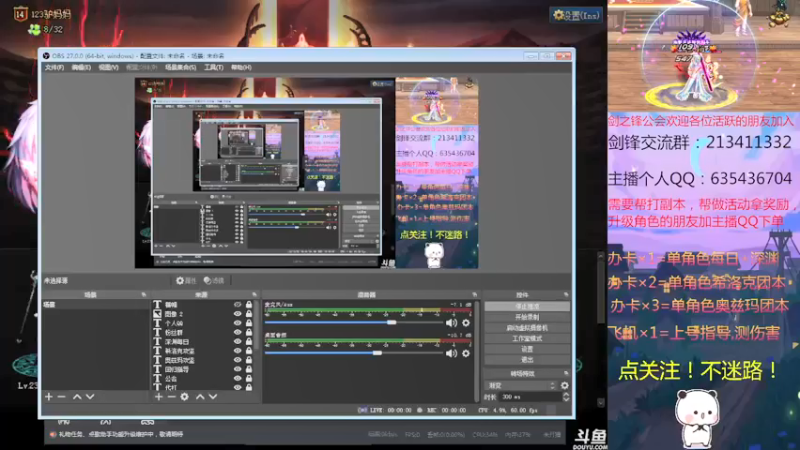Unlock the 公会 source lock icon
The height and width of the screenshot is (450, 800).
(249, 379)
